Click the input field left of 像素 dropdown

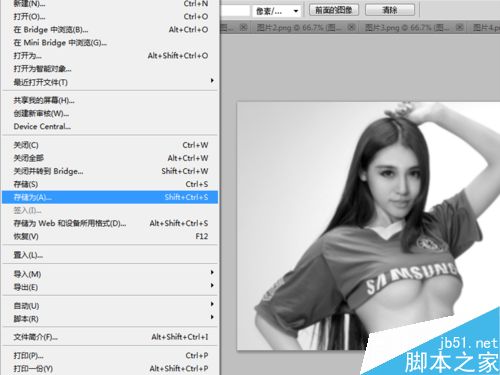click(235, 11)
